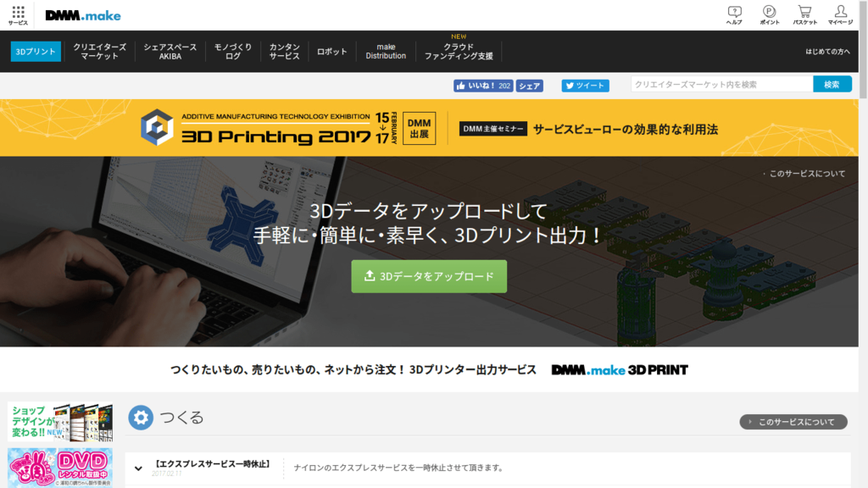Click the green 3Dデータをアップロード button

[429, 276]
